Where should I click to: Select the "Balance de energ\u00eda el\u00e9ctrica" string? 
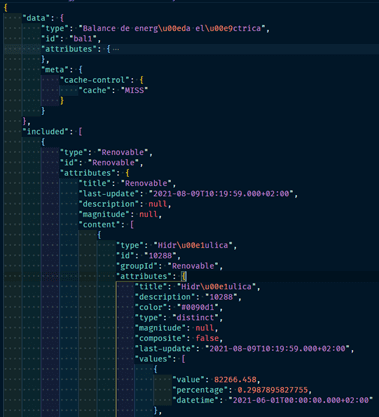pyautogui.click(x=172, y=28)
